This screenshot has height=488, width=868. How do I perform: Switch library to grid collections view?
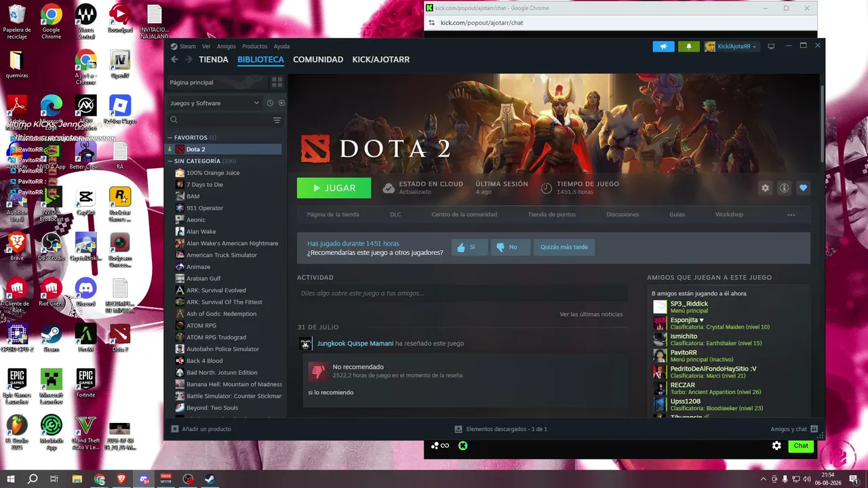coord(277,82)
